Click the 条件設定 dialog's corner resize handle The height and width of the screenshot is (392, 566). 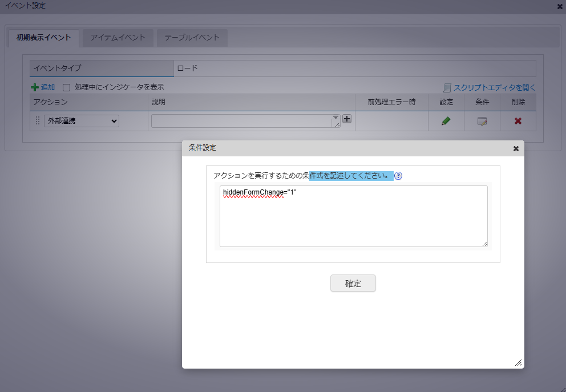[x=518, y=362]
